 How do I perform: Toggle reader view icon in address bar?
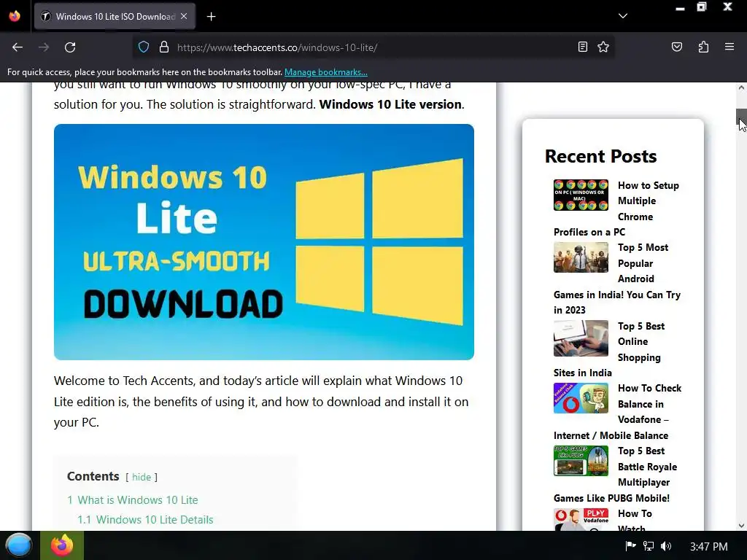(x=583, y=47)
